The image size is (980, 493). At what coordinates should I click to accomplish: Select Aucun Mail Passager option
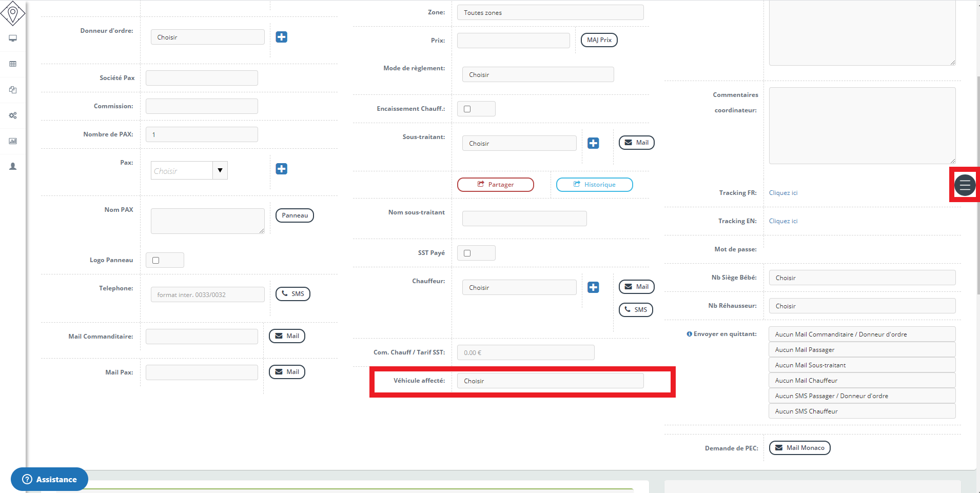pyautogui.click(x=861, y=349)
